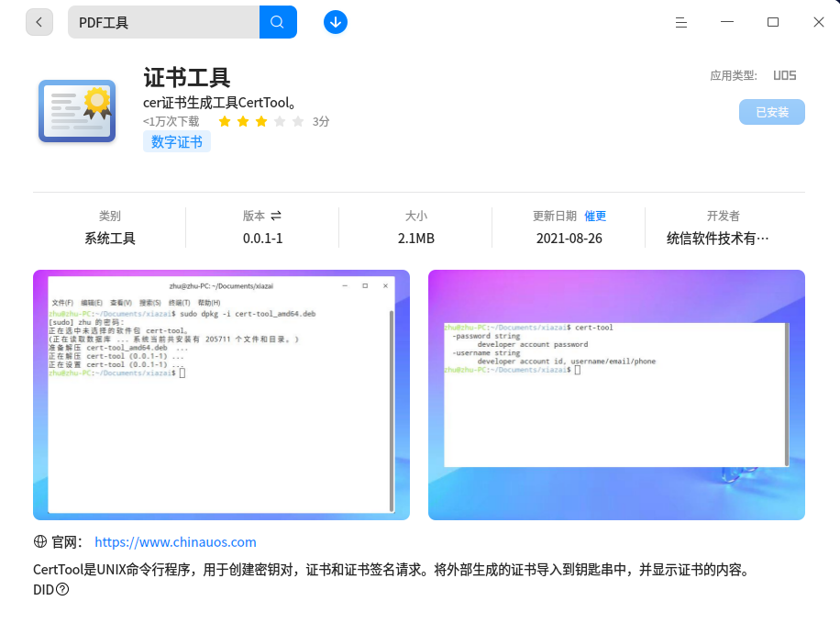The width and height of the screenshot is (840, 623).
Task: Click the search magnifier icon
Action: (278, 21)
